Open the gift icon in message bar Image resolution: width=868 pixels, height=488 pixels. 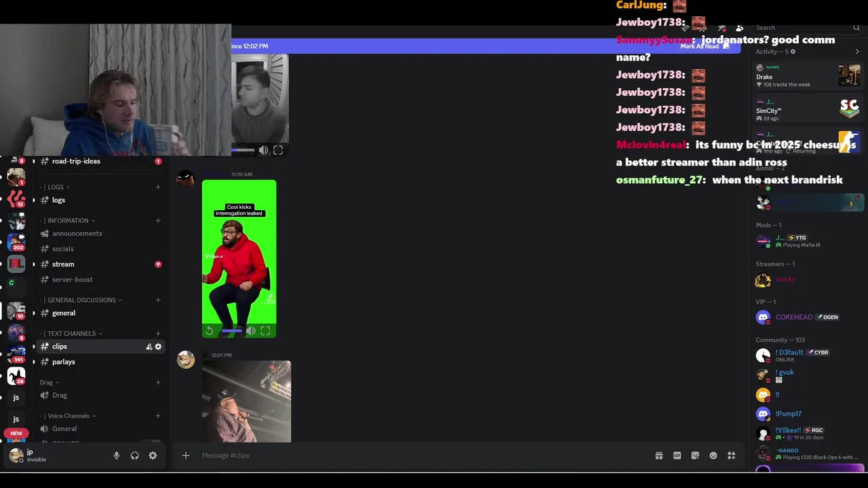point(658,455)
